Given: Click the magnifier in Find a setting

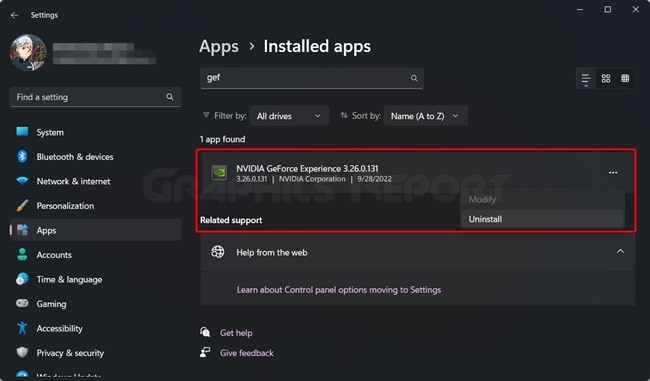Looking at the screenshot, I should (x=170, y=97).
